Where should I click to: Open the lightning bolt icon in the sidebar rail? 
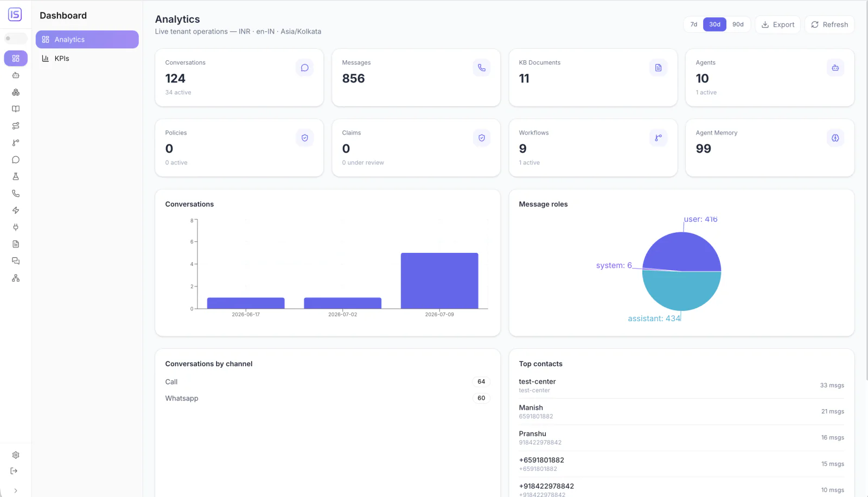(16, 210)
